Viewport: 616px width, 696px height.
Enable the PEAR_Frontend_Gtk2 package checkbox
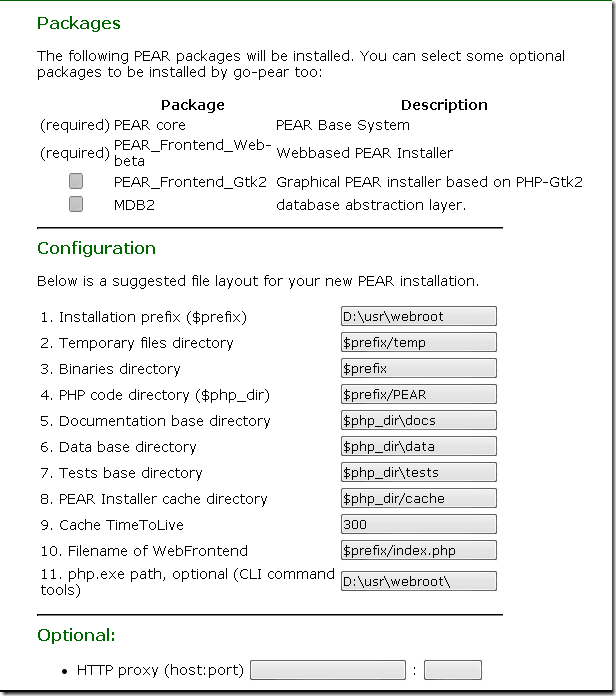pyautogui.click(x=76, y=182)
